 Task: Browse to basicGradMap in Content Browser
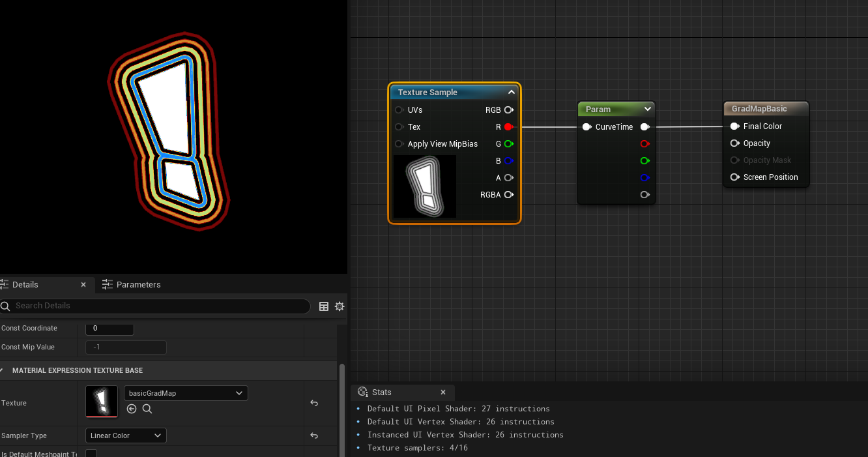tap(147, 409)
